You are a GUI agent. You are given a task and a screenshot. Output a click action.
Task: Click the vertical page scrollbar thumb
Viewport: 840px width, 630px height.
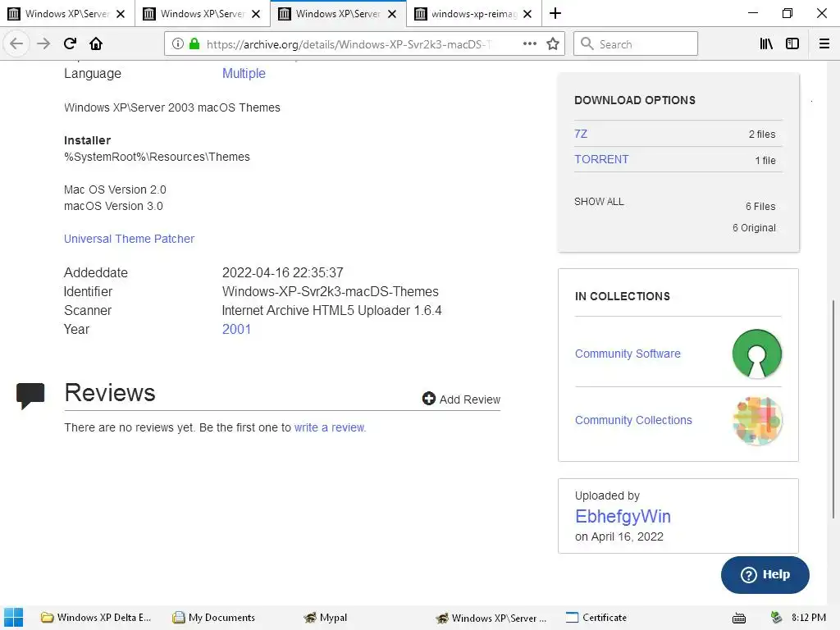tap(833, 409)
